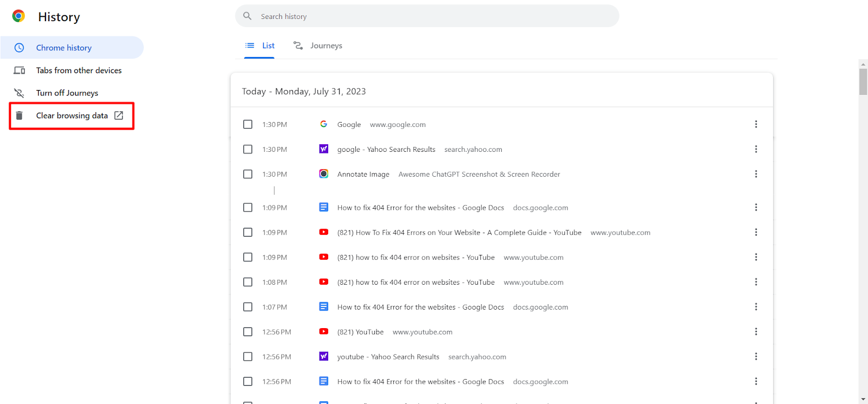Open more actions for the (821) YouTube entry
868x404 pixels.
tap(756, 331)
